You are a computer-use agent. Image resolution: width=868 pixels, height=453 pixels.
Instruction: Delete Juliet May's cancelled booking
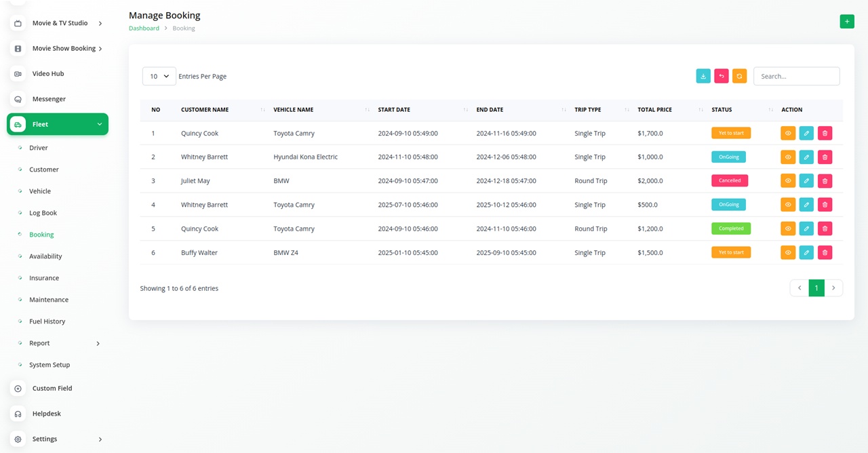pyautogui.click(x=825, y=181)
